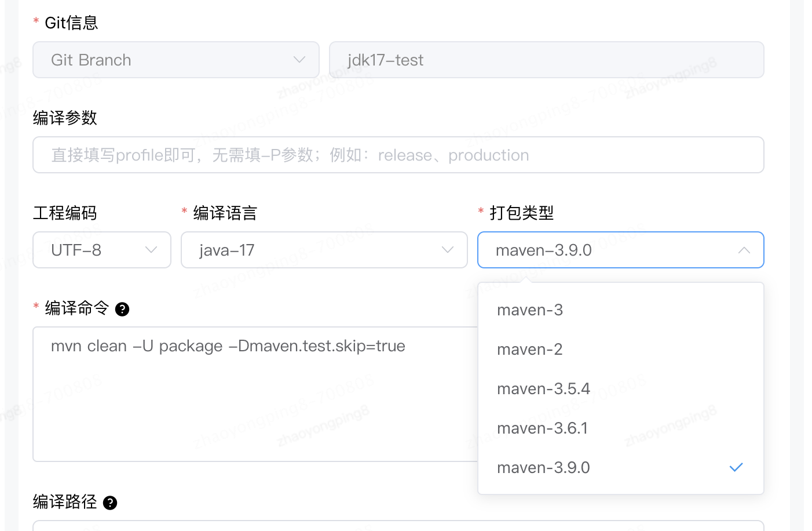Click help icon next to 编译命令
812x531 pixels.
point(122,309)
